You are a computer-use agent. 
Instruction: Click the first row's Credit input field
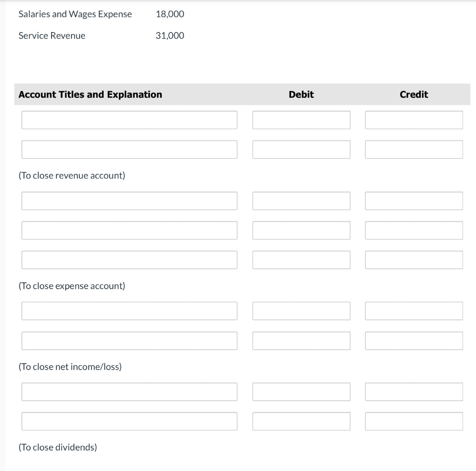pos(414,120)
